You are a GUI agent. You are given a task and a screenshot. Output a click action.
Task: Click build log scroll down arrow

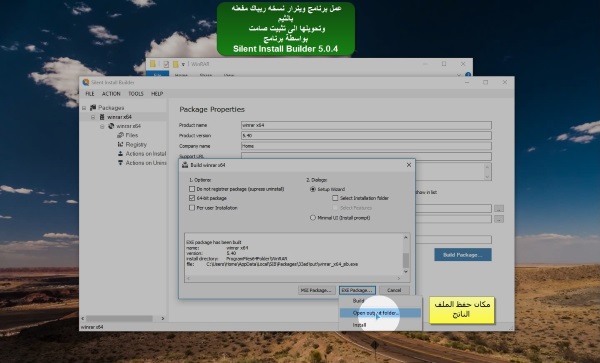click(x=406, y=271)
